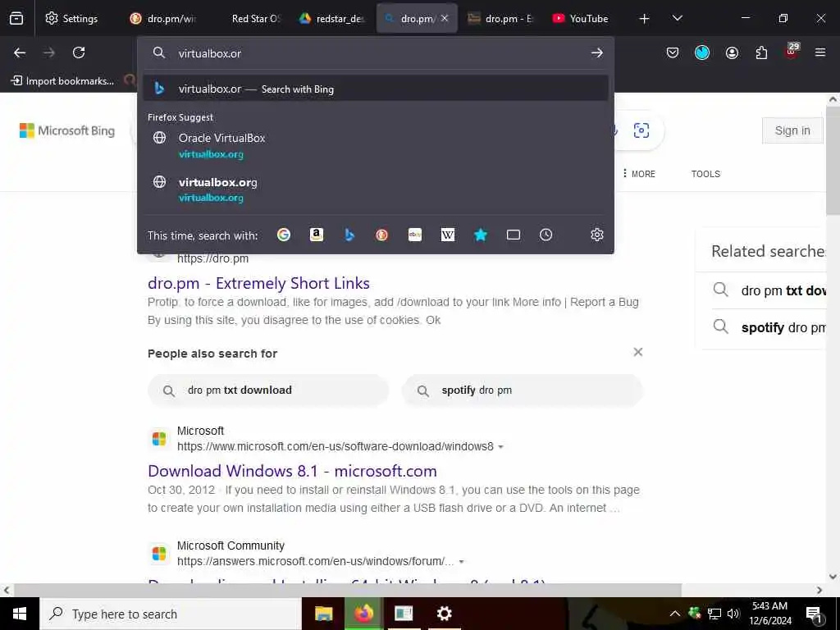This screenshot has width=840, height=630.
Task: Click the round blue extension icon in toolbar
Action: [702, 52]
